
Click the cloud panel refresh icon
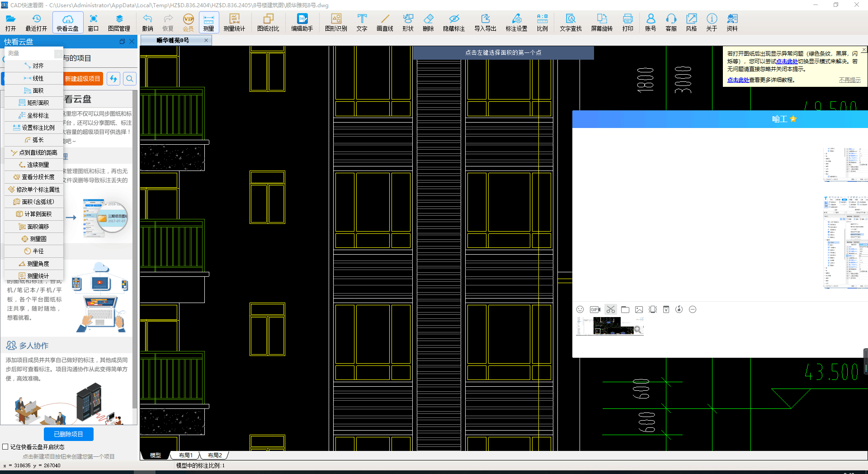coord(113,79)
